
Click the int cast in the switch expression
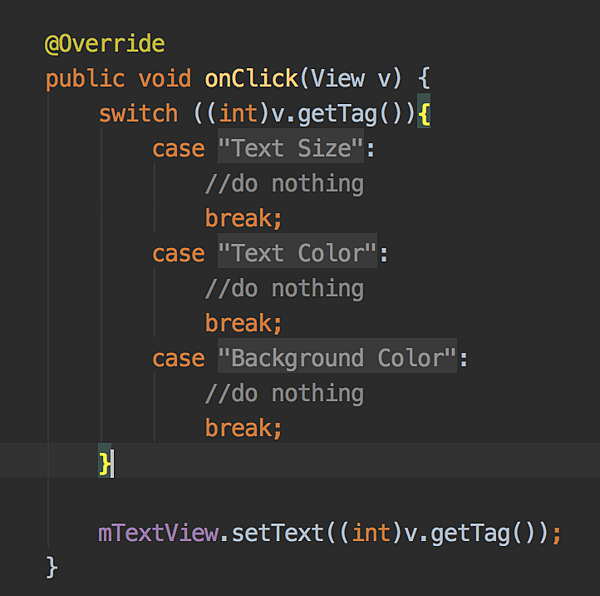pyautogui.click(x=238, y=114)
